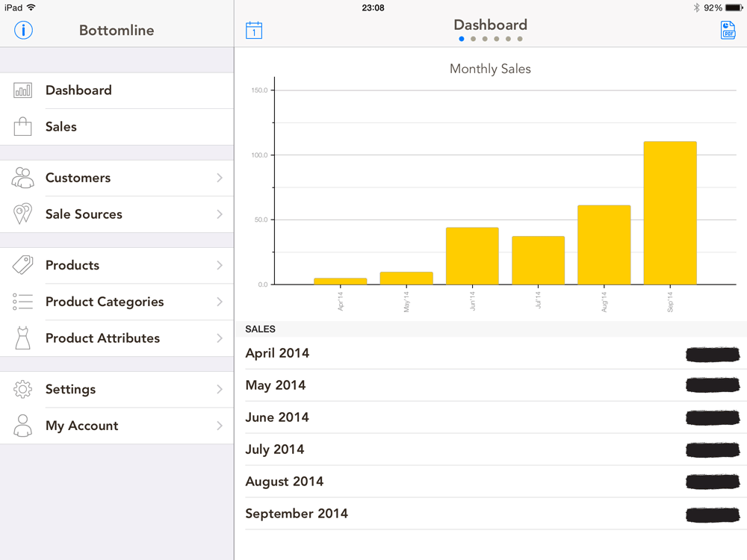Tap the info icon beside Bottomline

[x=23, y=30]
